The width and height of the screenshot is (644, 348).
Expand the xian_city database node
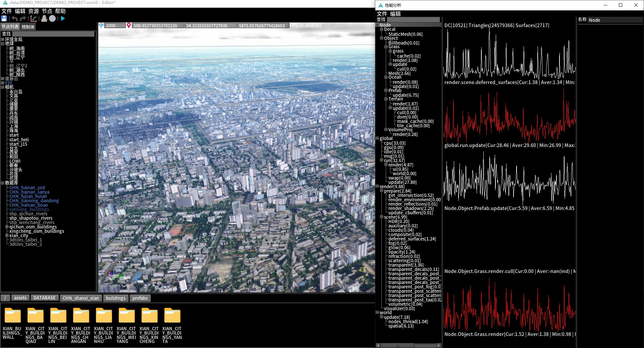click(x=7, y=235)
